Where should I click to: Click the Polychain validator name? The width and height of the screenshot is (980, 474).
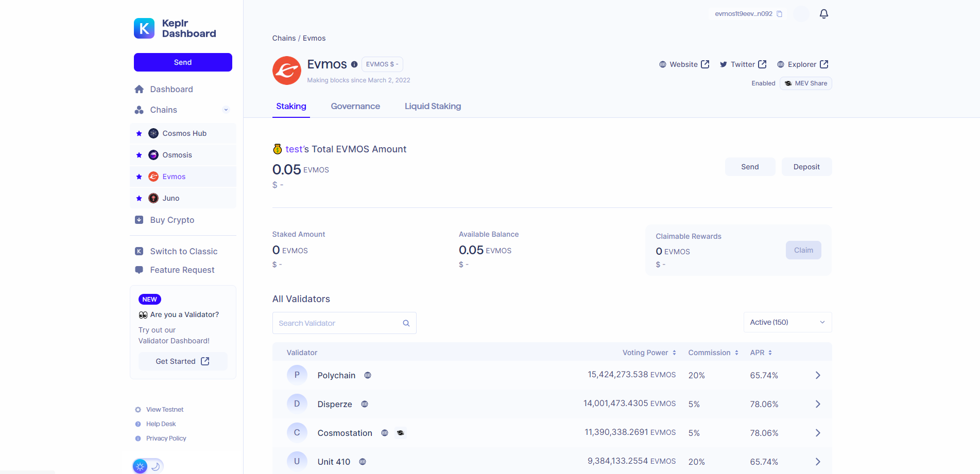tap(336, 375)
